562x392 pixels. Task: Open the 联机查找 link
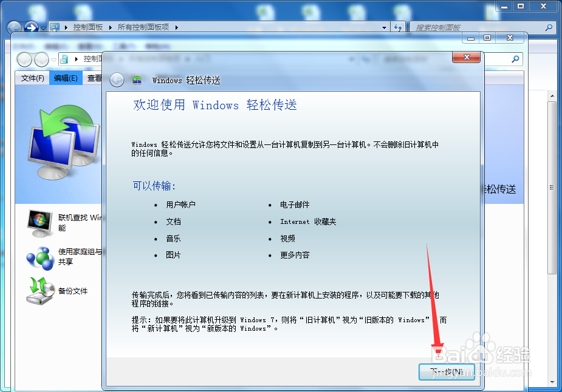coord(80,223)
